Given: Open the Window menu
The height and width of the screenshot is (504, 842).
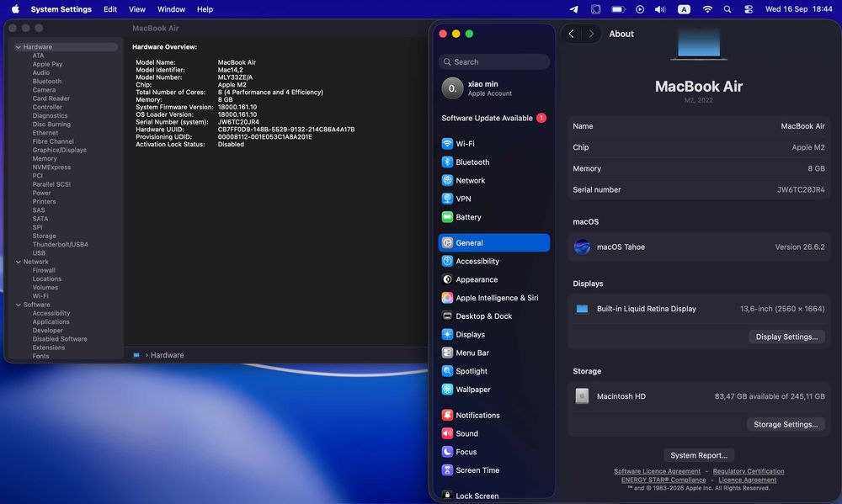Looking at the screenshot, I should [x=171, y=9].
